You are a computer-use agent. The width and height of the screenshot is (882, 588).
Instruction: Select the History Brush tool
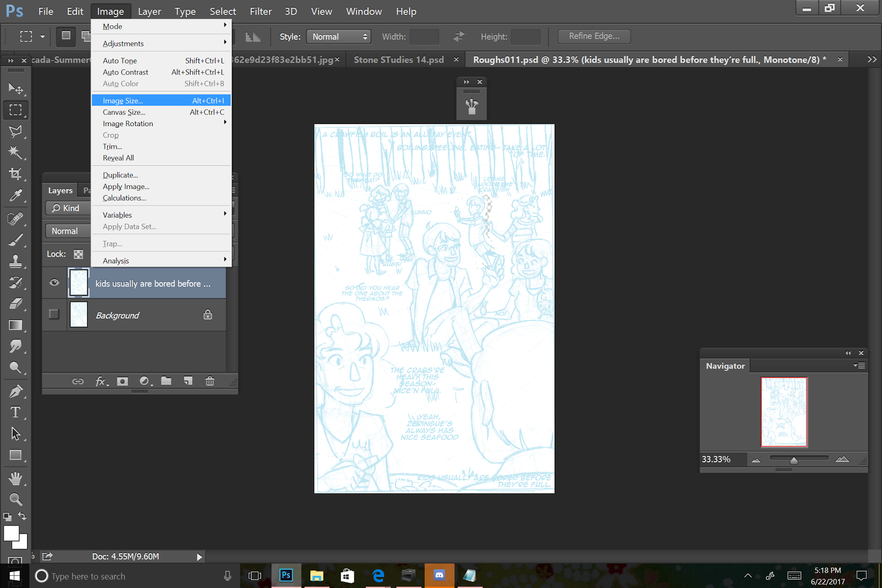(15, 282)
